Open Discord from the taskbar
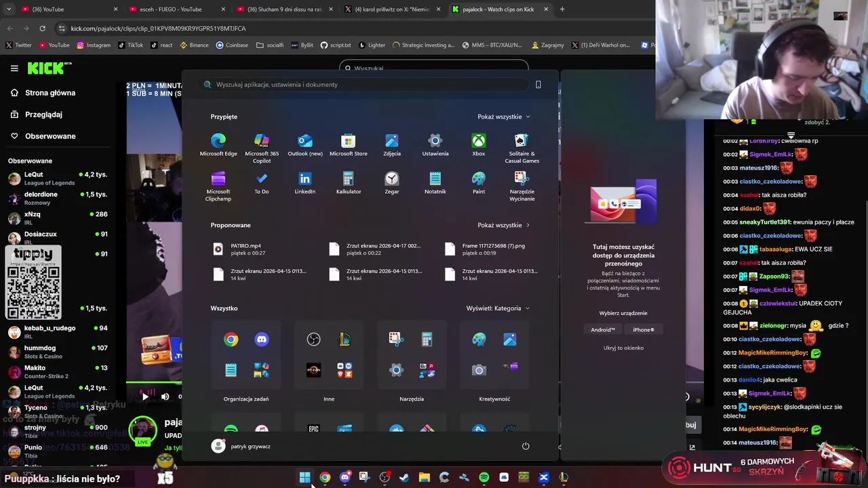Image resolution: width=868 pixels, height=488 pixels. [344, 478]
